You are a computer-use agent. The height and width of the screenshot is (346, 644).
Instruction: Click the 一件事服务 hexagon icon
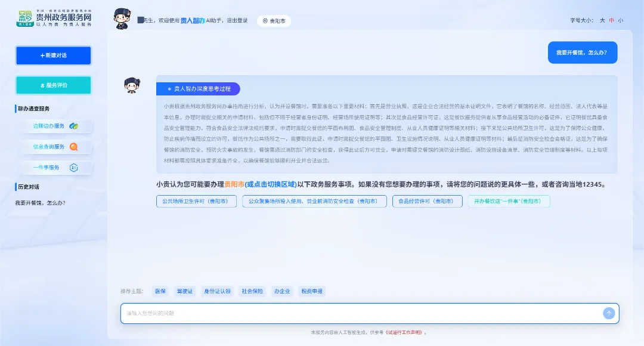click(73, 168)
